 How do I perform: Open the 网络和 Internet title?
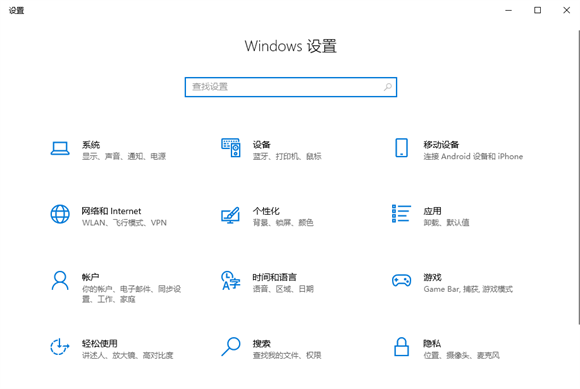pos(111,211)
